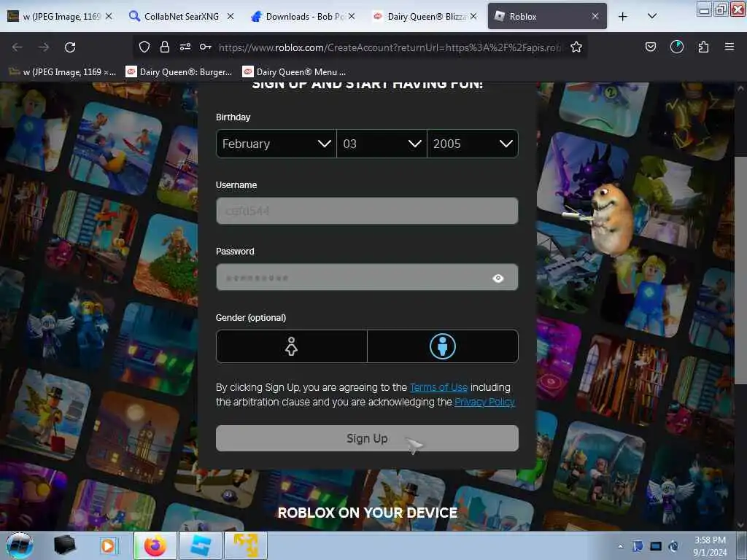Close the Dairy Queen Blizzard tab
The width and height of the screenshot is (747, 560).
(x=473, y=16)
